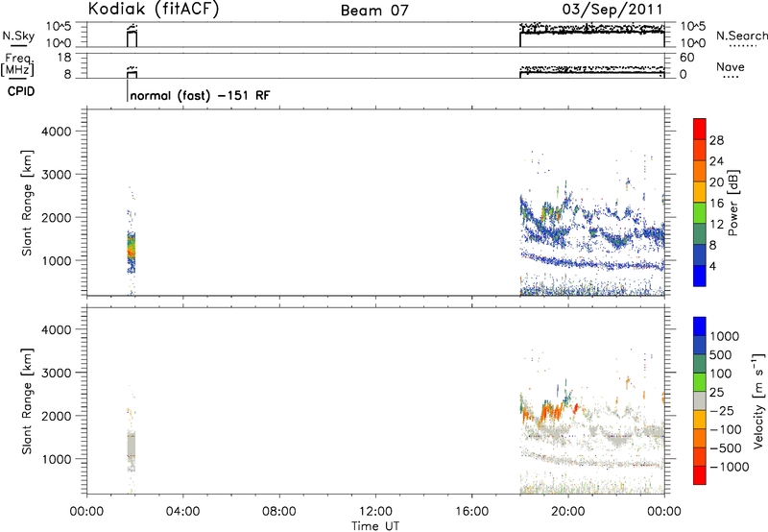Click the orange velocity streaks near 19:00
Viewport: 768px width, 532px height.
click(551, 412)
